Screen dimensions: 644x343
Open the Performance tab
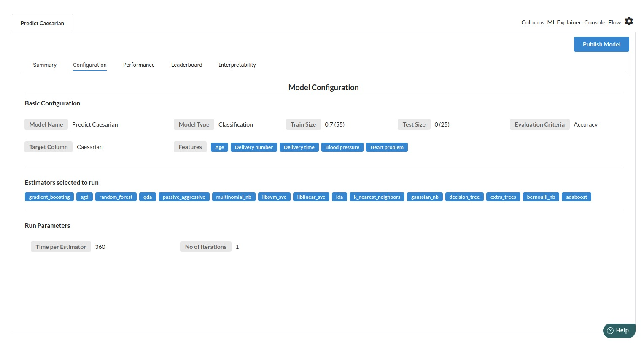(139, 65)
